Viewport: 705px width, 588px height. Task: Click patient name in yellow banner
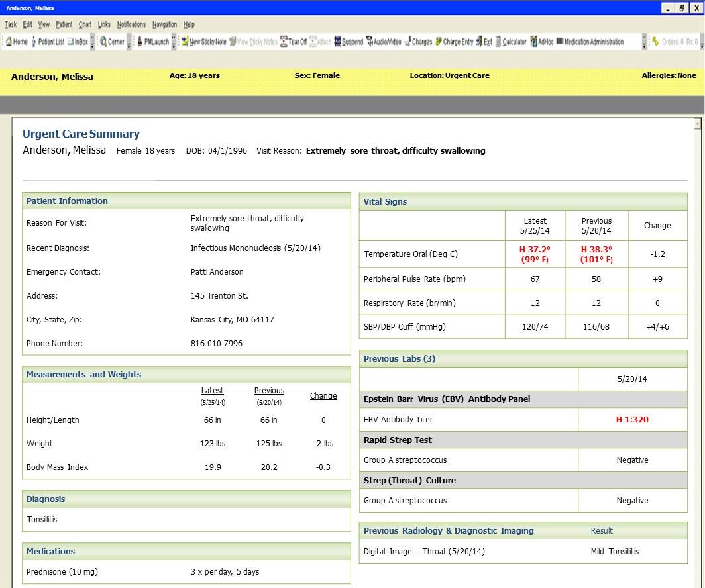52,77
